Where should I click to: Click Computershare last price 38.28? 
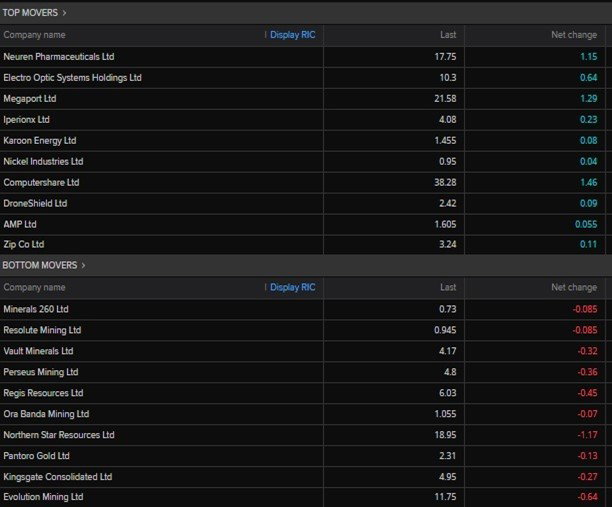tap(445, 183)
